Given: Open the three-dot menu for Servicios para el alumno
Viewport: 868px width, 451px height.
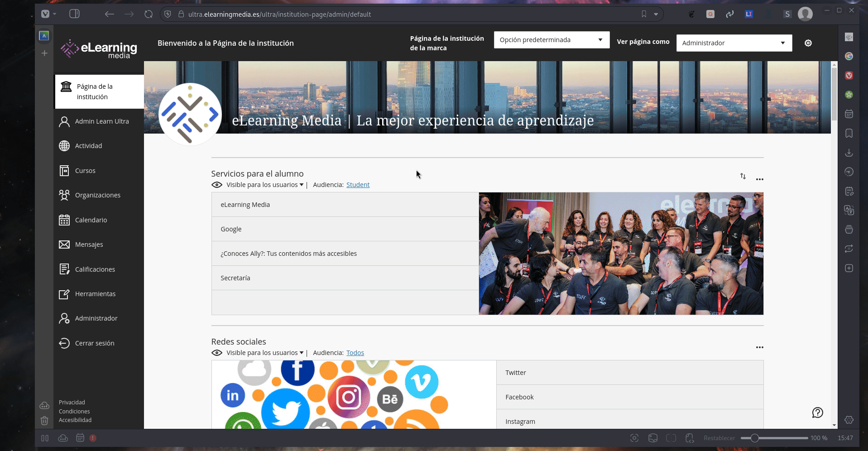Looking at the screenshot, I should [760, 179].
